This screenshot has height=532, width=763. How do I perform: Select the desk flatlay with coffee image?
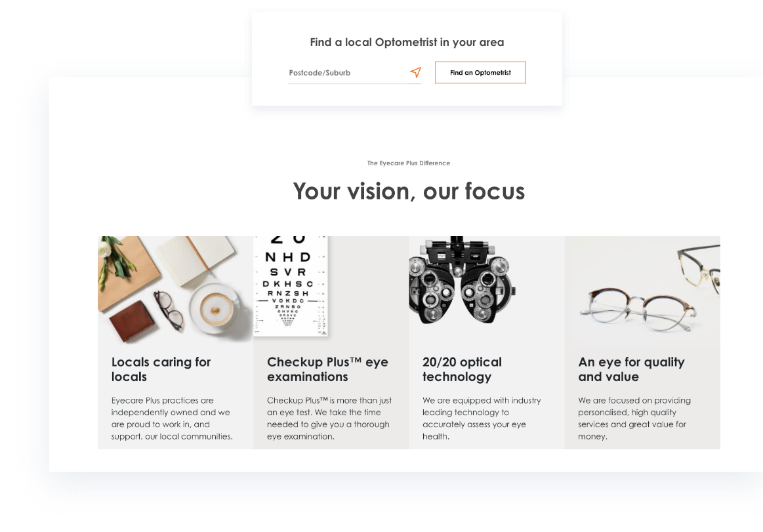coord(175,289)
